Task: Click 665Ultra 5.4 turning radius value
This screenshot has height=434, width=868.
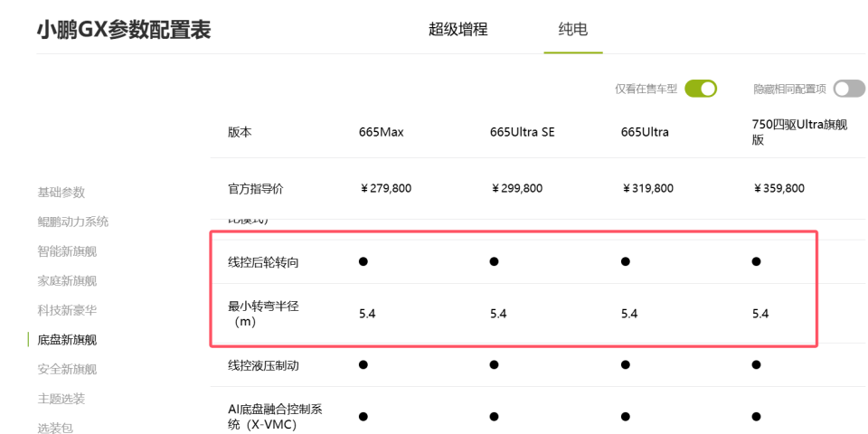Action: tap(629, 314)
